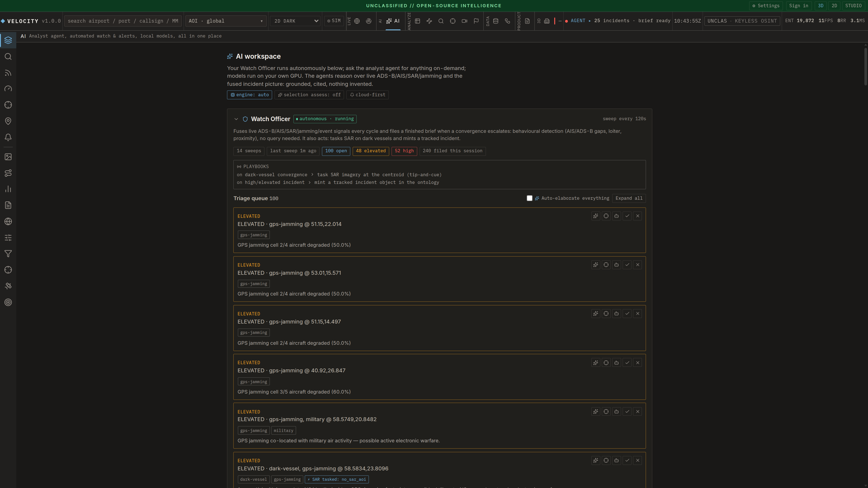Screen dimensions: 868x488
Task: Acknowledge the 40.92,26.847 incident with checkmark
Action: (627, 363)
